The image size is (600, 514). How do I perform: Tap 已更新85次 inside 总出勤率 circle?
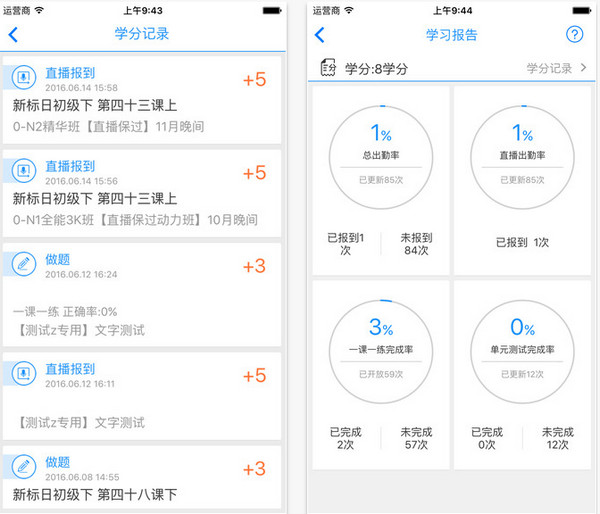(x=381, y=180)
